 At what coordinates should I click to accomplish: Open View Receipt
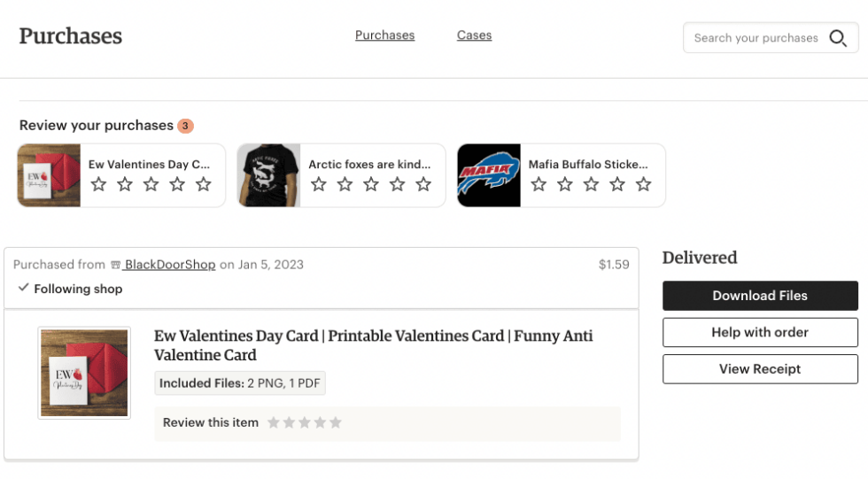[760, 369]
